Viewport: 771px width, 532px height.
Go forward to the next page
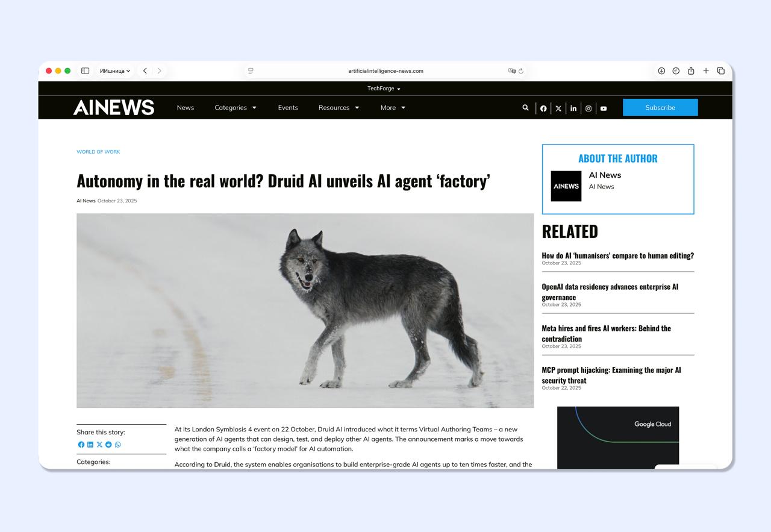160,71
